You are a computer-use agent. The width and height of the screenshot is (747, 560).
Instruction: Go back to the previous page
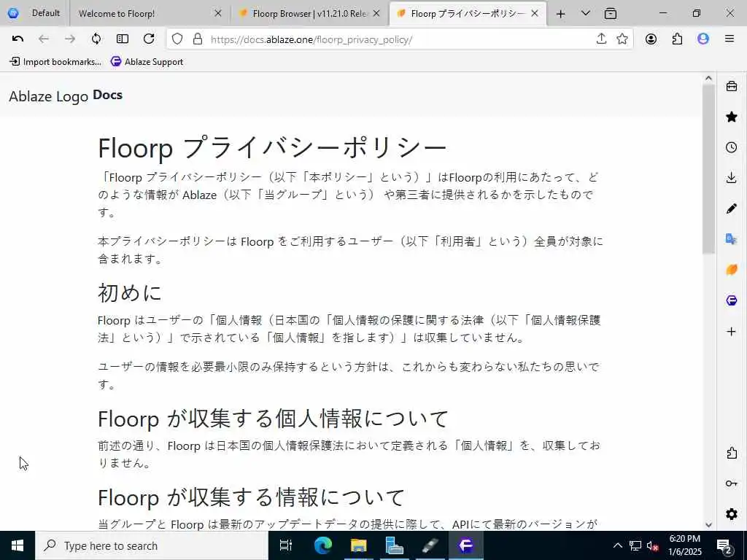(44, 39)
